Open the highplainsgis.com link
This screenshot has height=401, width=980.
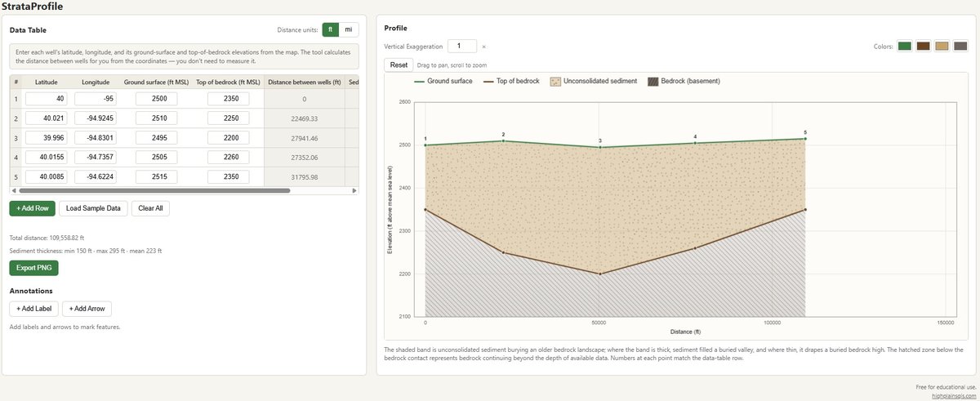pyautogui.click(x=953, y=394)
